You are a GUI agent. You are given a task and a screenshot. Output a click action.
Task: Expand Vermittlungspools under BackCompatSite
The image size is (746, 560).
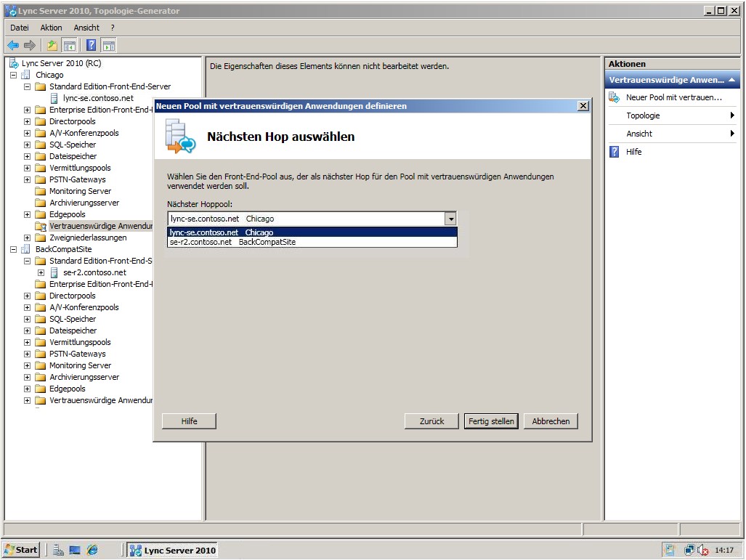tap(27, 342)
